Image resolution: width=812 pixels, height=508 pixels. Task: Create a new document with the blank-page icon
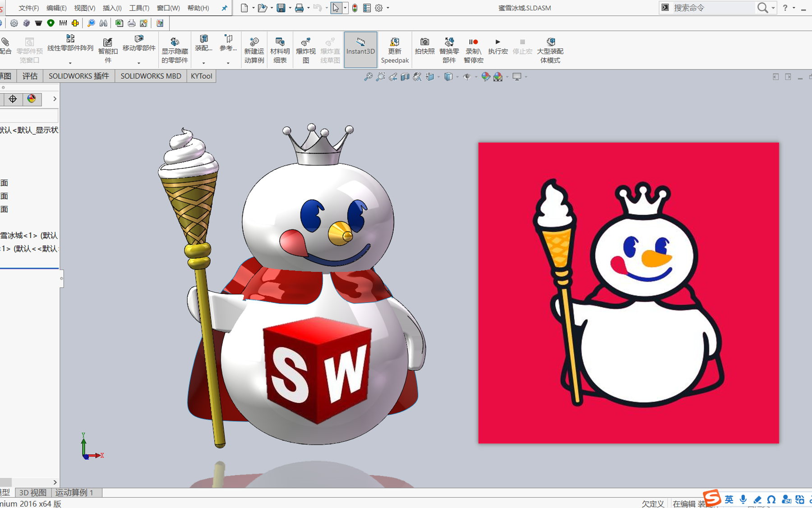coord(244,8)
